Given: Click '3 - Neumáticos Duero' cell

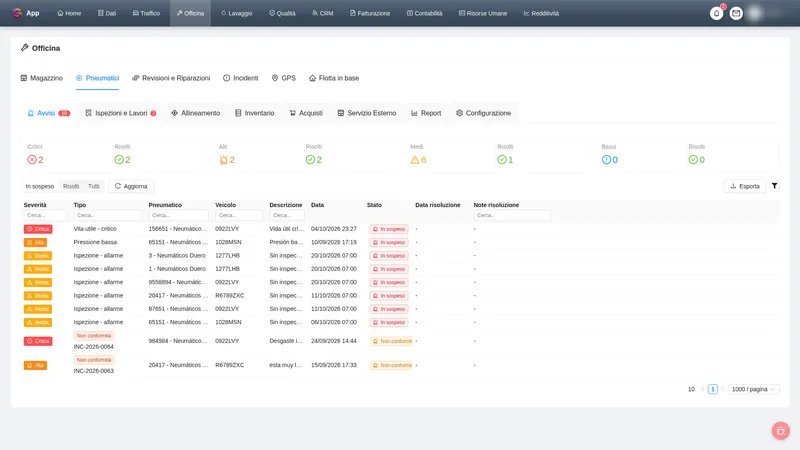Looking at the screenshot, I should tap(177, 256).
